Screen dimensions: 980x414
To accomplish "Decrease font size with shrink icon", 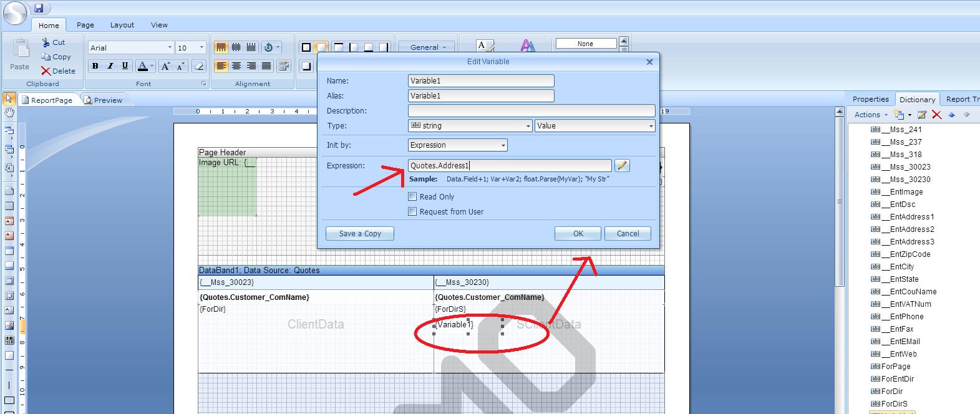I will point(180,66).
